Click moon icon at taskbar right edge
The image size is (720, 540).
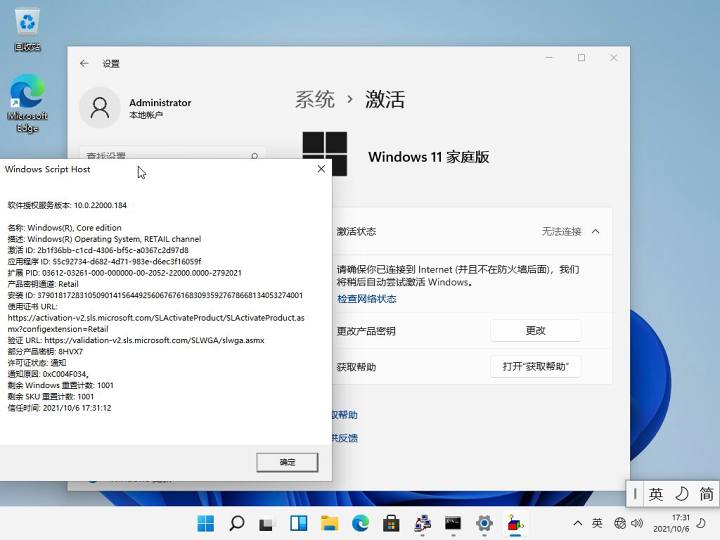click(x=701, y=523)
